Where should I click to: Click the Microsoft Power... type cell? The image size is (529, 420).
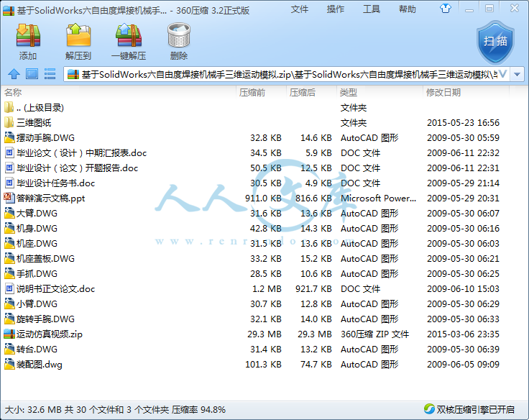point(378,198)
